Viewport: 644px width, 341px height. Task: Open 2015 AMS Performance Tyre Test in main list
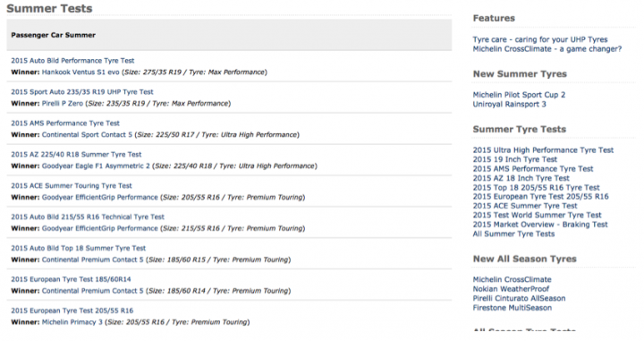65,123
